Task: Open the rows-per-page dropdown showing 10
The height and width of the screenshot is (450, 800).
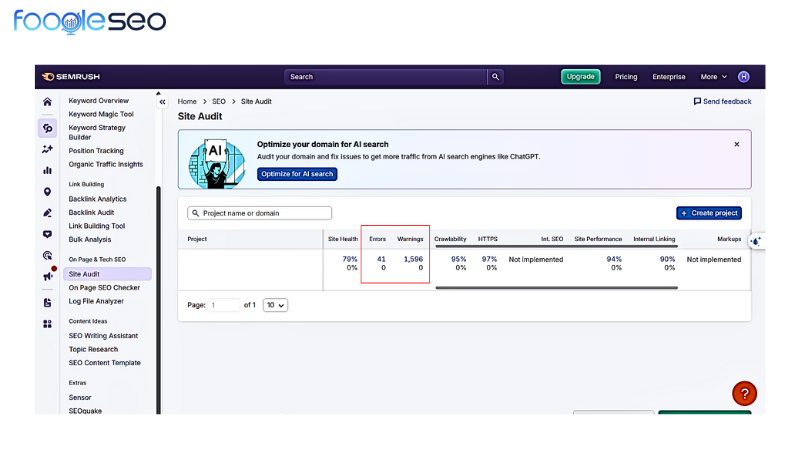Action: pyautogui.click(x=275, y=305)
